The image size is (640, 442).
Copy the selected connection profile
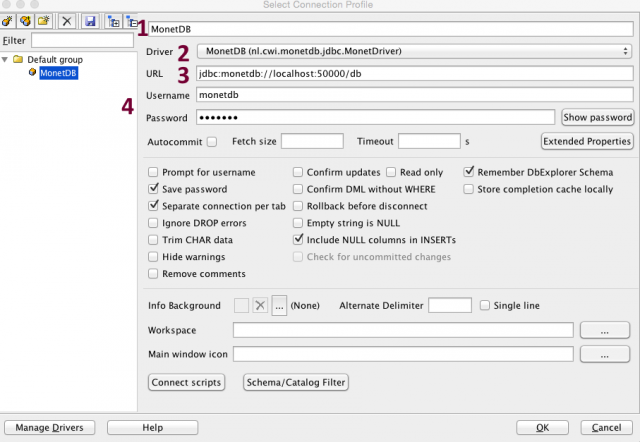click(x=27, y=20)
